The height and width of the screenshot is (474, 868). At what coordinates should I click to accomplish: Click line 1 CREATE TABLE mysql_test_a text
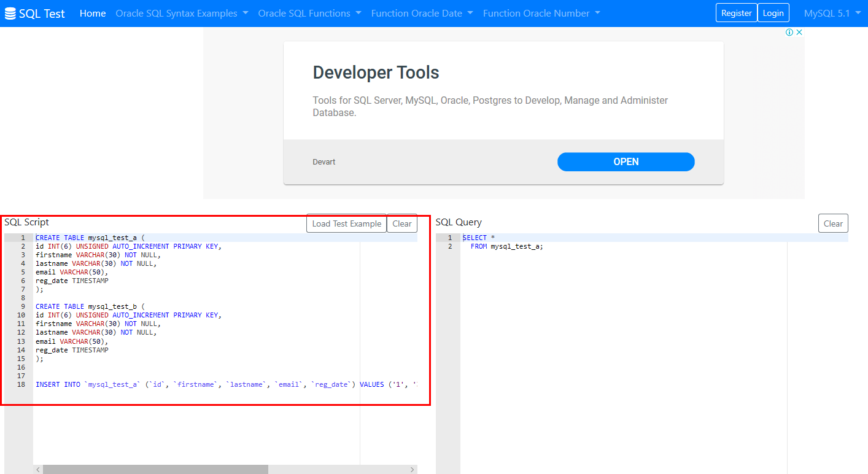pyautogui.click(x=90, y=238)
